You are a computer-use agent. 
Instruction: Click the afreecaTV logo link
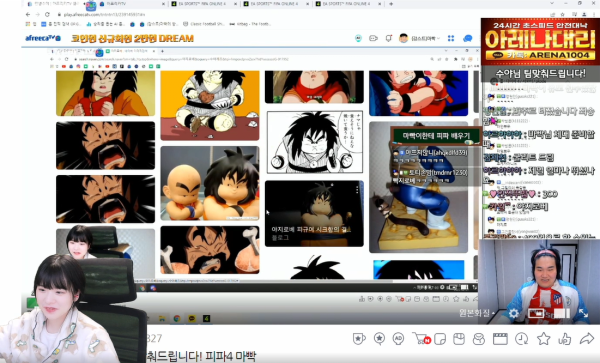point(43,38)
